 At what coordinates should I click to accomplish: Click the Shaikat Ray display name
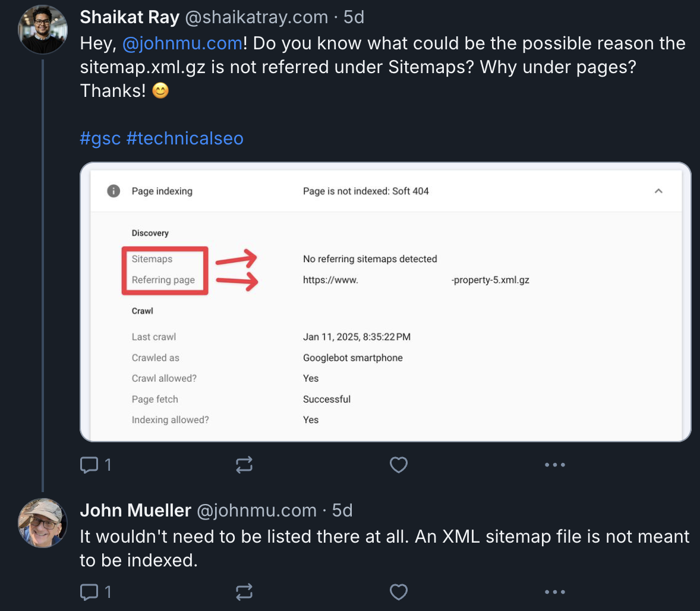[130, 17]
